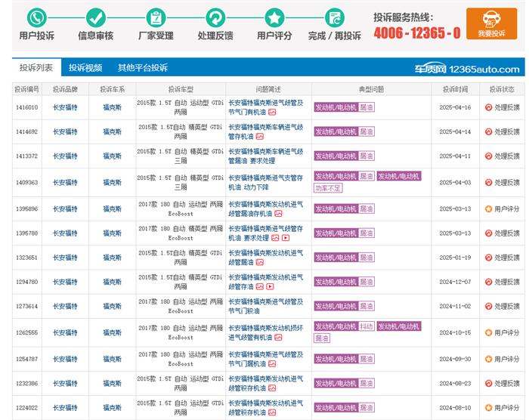This screenshot has width=529, height=420.
Task: Select complaint number 1409363
Action: [27, 183]
